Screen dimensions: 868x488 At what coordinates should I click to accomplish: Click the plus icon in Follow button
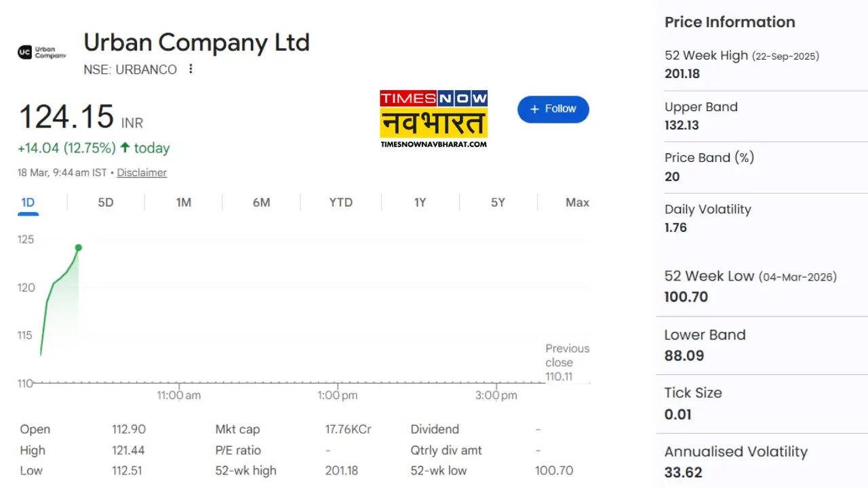535,109
